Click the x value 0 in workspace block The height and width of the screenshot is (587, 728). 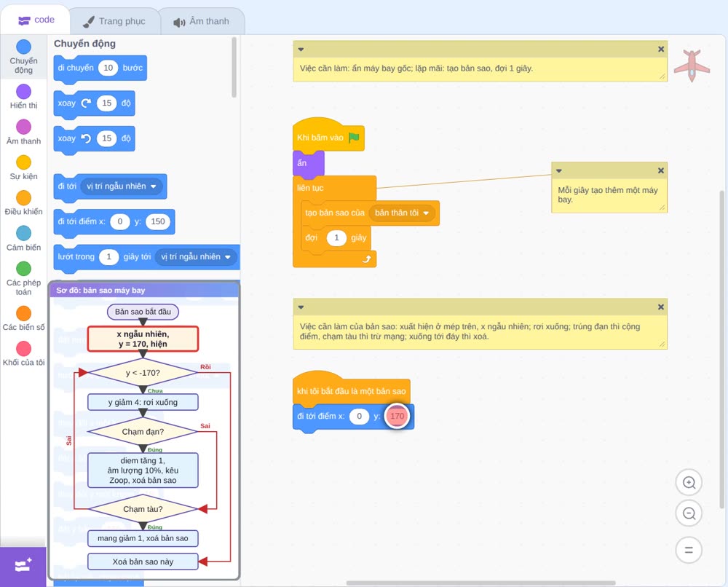pyautogui.click(x=359, y=416)
